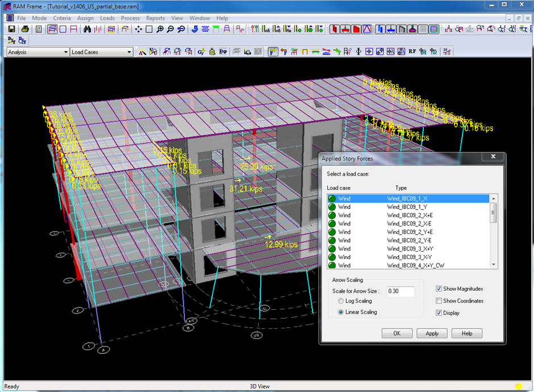Click the Scale for Arrow Size field

tap(400, 291)
